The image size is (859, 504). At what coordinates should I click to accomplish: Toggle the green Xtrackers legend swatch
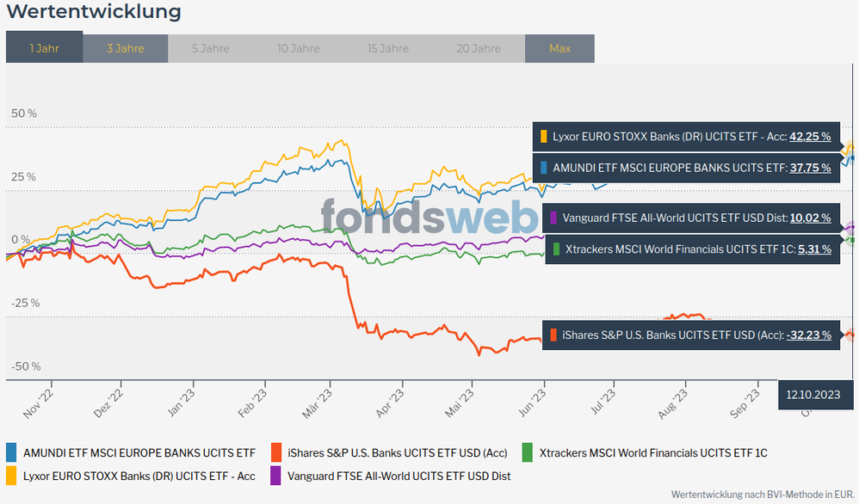pyautogui.click(x=528, y=452)
